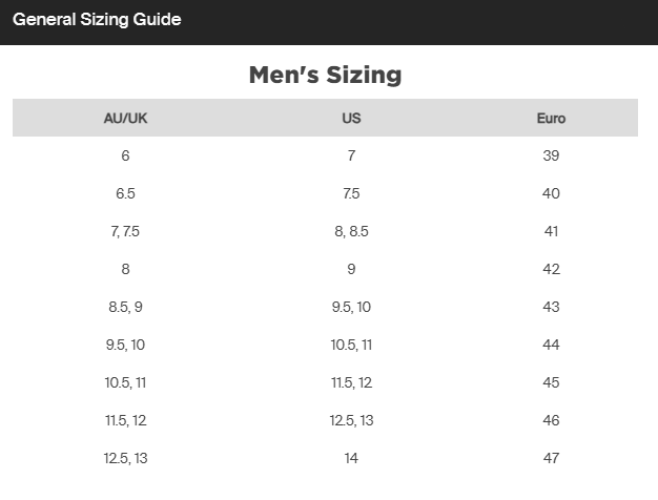Click US size 7.5 cell
The height and width of the screenshot is (500, 658).
coord(351,194)
